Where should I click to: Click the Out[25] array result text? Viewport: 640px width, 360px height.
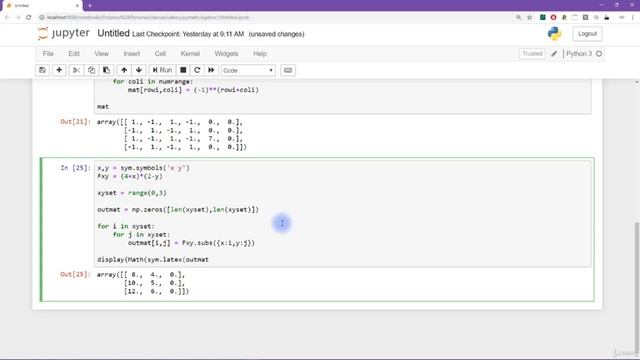[x=143, y=283]
